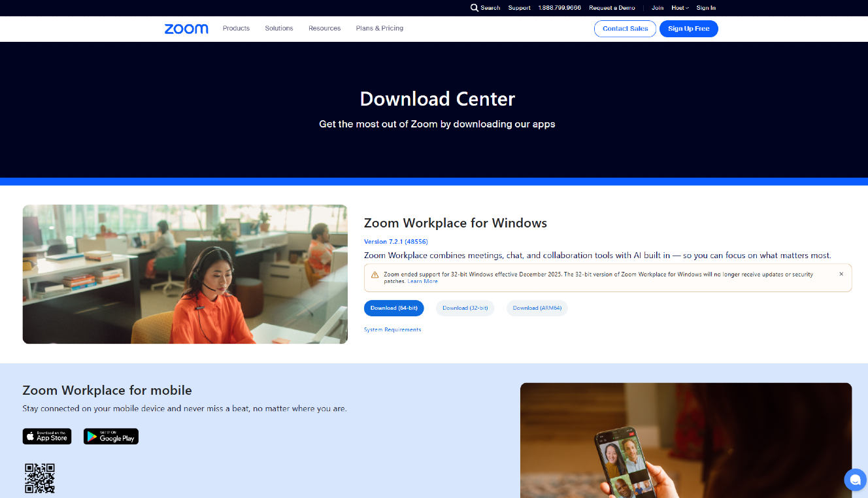The image size is (868, 498).
Task: Click the Contact Sales button
Action: point(625,29)
